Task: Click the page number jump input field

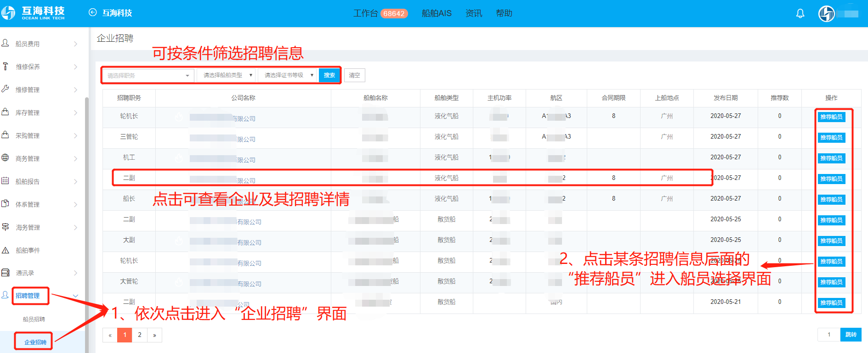Action: tap(829, 335)
